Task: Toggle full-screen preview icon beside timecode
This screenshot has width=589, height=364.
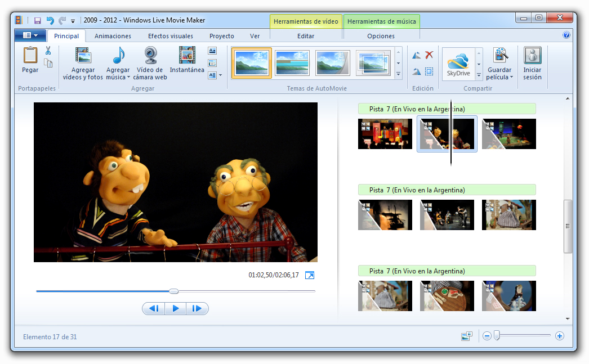Action: [310, 275]
